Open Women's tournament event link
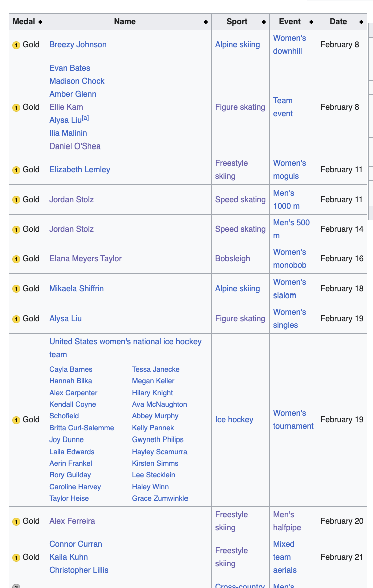Screen dimensions: 373x588 coord(293,420)
